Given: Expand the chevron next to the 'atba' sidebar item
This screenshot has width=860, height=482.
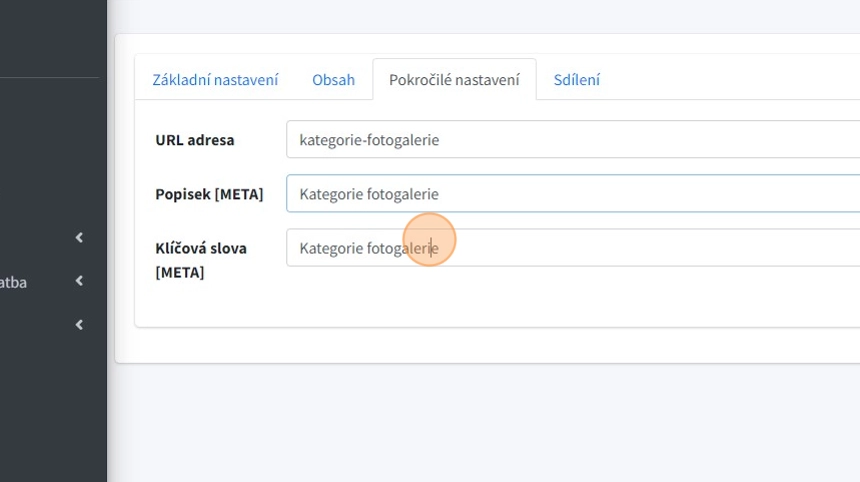Looking at the screenshot, I should [79, 282].
